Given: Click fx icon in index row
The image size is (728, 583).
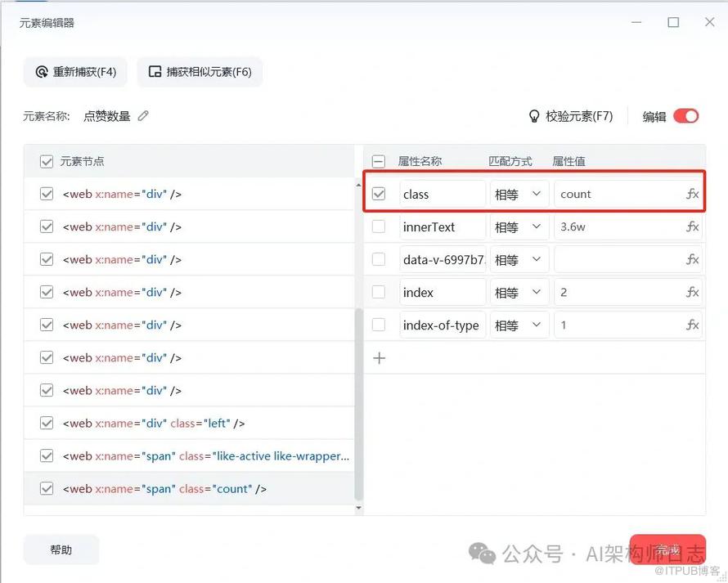Looking at the screenshot, I should pos(692,293).
